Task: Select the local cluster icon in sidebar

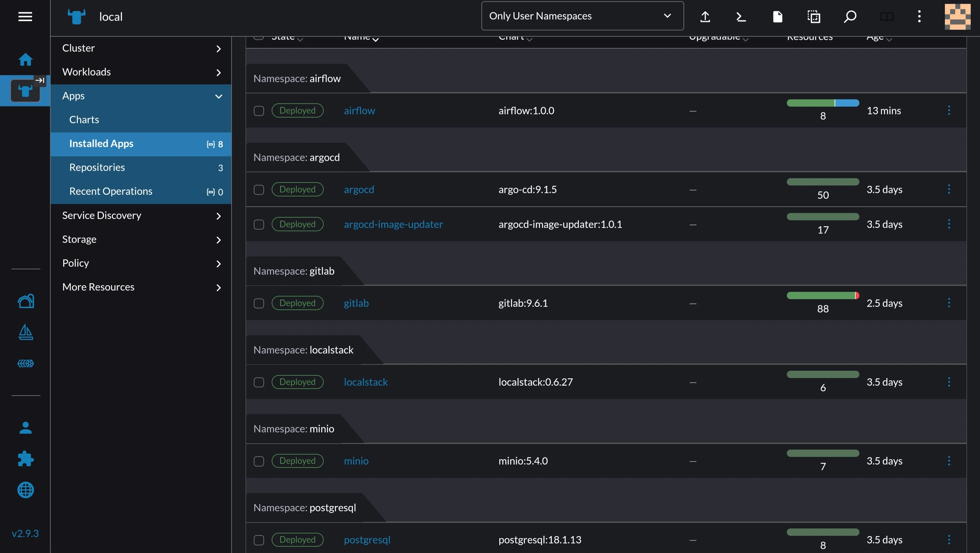Action: click(25, 90)
